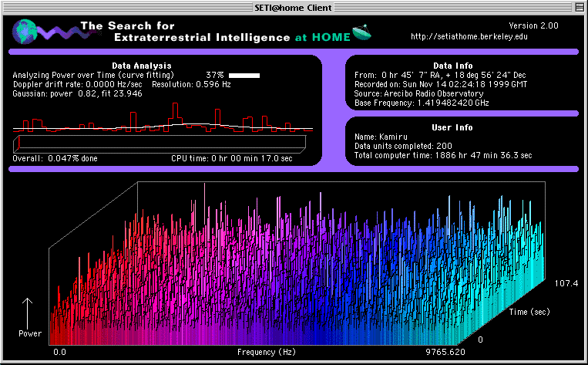
Task: Click the 'User Info' heading
Action: coord(452,127)
